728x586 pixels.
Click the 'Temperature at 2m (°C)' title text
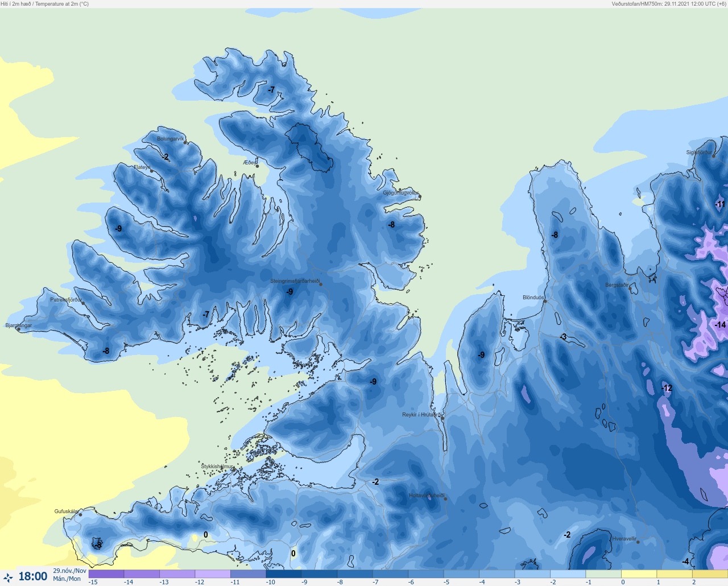(x=62, y=4)
